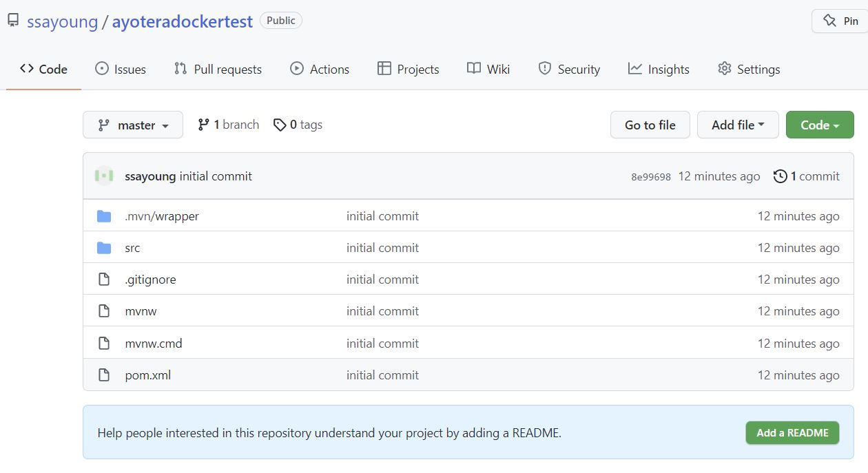Open the latest initial commit message
Viewport: 868px width, 473px height.
pyautogui.click(x=216, y=176)
